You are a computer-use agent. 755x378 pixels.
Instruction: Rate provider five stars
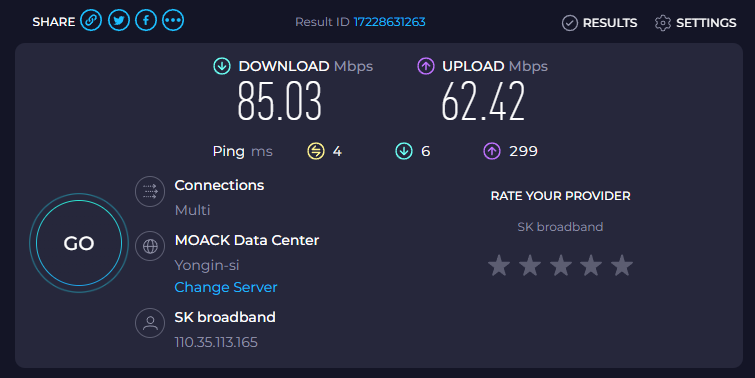point(622,265)
